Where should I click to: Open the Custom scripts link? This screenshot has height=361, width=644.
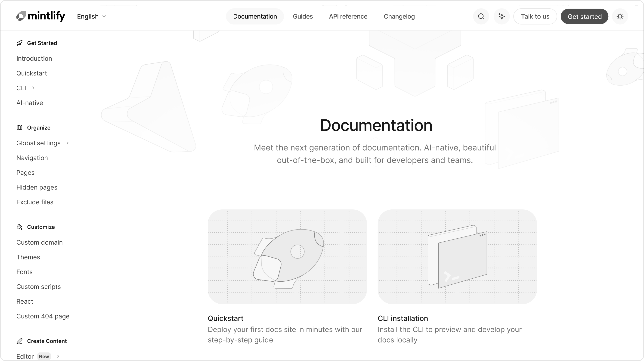click(39, 287)
